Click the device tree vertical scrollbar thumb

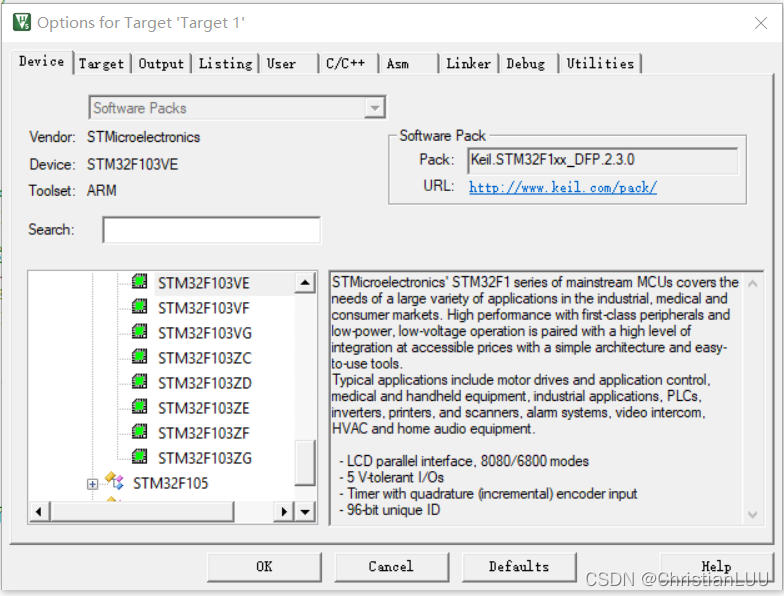pos(305,462)
